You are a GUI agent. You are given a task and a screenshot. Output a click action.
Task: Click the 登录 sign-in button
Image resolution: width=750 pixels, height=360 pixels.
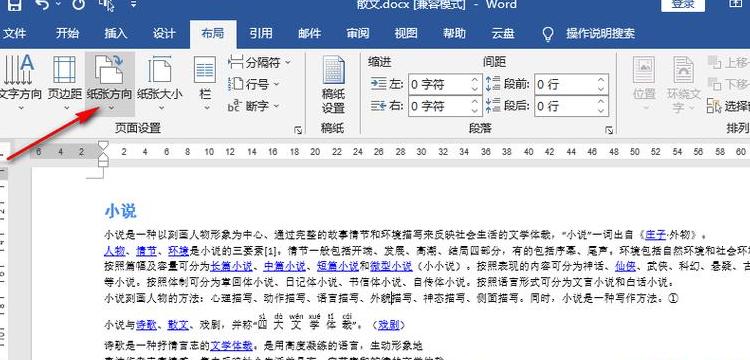point(683,4)
